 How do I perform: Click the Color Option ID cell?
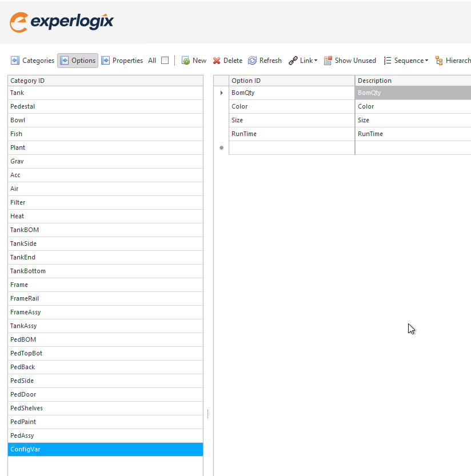(x=292, y=106)
